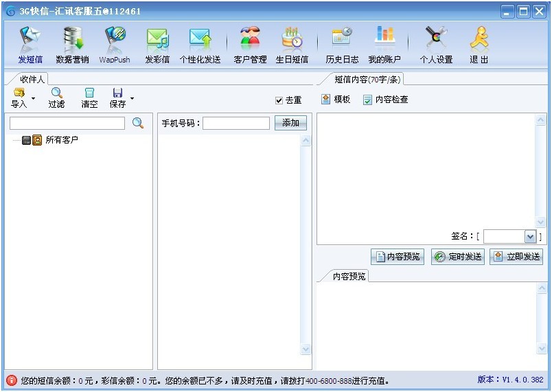The image size is (552, 392).
Task: Close the 3G快信 window
Action: [540, 12]
